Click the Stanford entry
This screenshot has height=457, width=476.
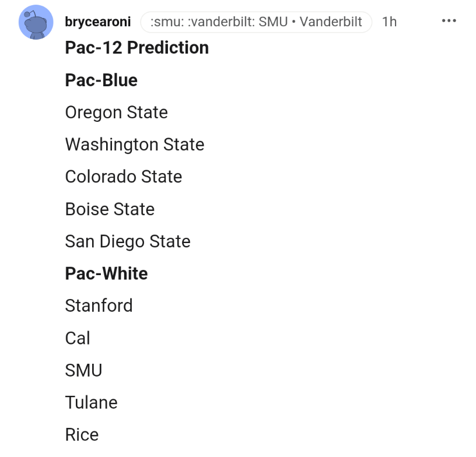(x=99, y=305)
